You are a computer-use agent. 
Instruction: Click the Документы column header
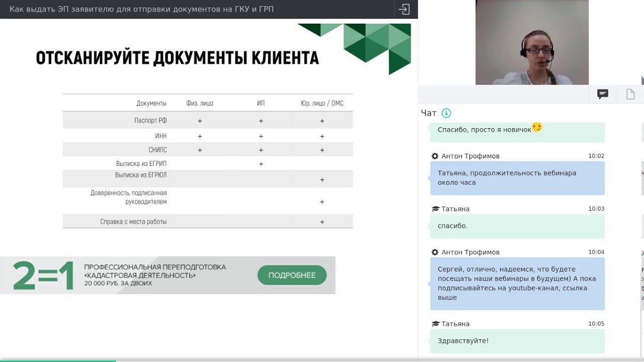coord(151,103)
